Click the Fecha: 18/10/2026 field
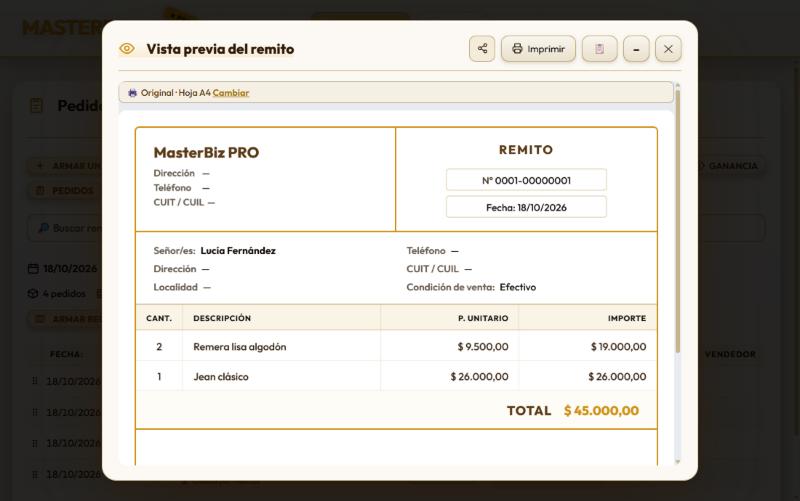The width and height of the screenshot is (800, 501). (x=526, y=207)
